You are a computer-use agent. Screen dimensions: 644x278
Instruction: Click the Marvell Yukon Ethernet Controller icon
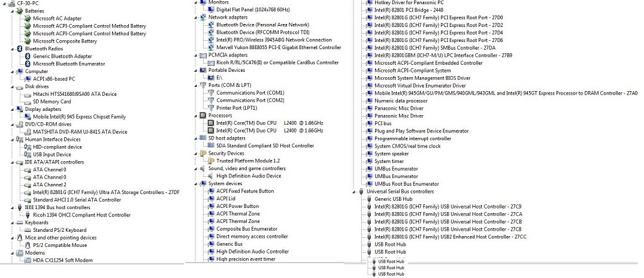(x=211, y=48)
